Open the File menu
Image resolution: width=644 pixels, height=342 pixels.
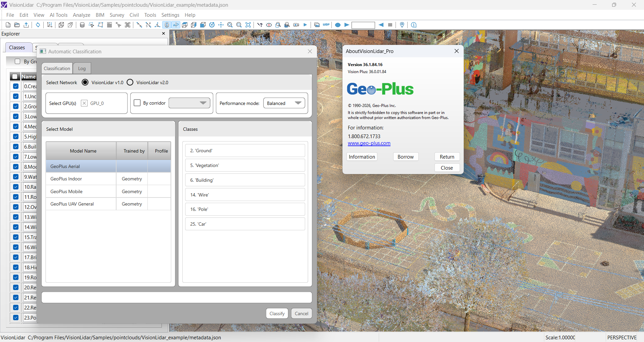10,15
